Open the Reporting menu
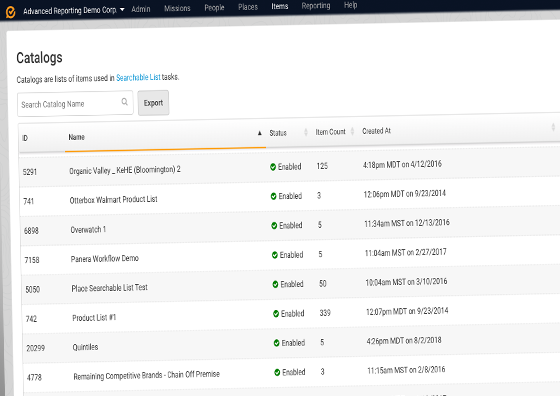Viewport: 560px width, 396px height. coord(316,6)
